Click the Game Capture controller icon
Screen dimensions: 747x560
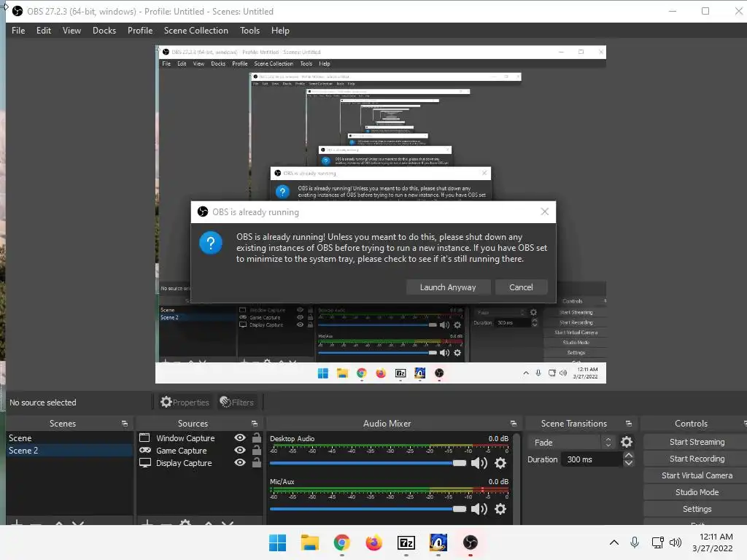[145, 450]
